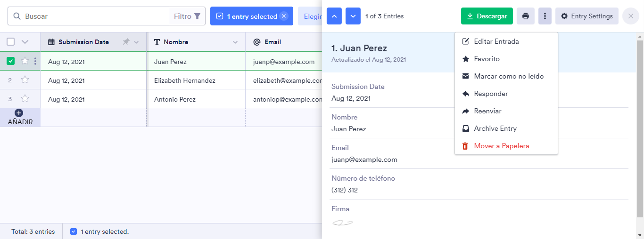Expand the chevron beside header checkbox
644x239 pixels.
[x=25, y=42]
